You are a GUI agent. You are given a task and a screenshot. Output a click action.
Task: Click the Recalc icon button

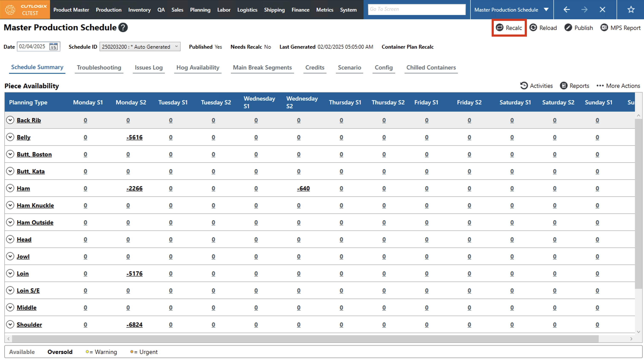point(499,27)
